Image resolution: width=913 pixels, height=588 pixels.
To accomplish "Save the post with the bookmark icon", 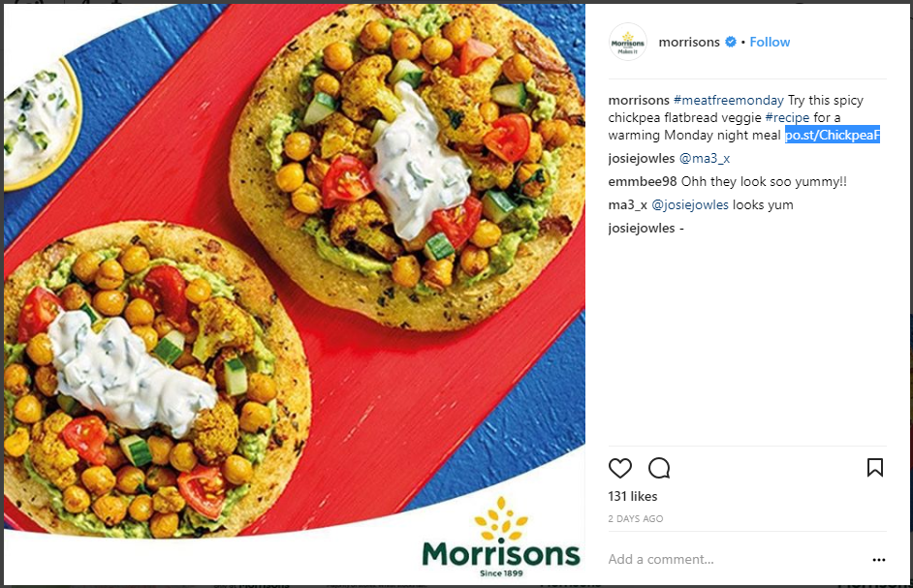I will tap(874, 468).
